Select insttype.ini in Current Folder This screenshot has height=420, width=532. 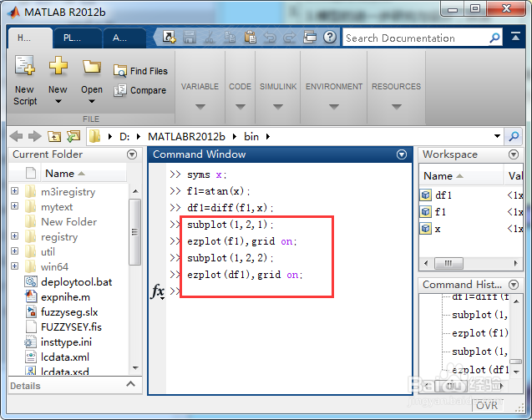click(x=66, y=342)
